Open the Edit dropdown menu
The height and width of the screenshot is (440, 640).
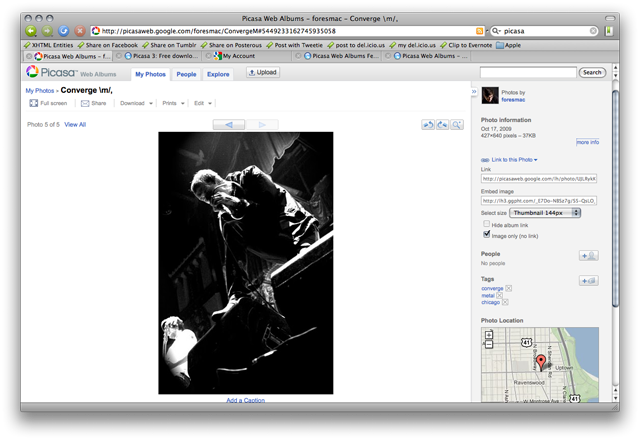point(203,103)
